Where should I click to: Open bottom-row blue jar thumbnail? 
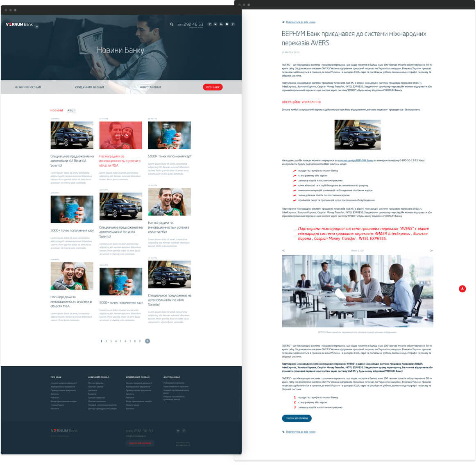tap(120, 282)
